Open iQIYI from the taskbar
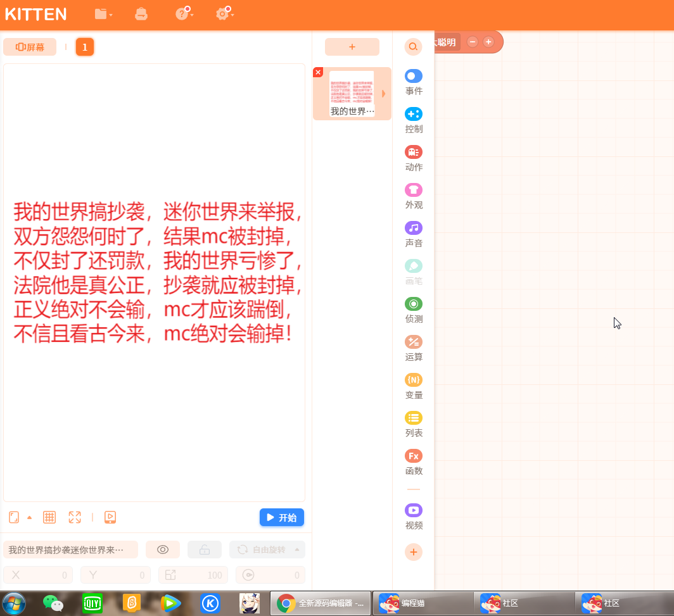 (92, 603)
